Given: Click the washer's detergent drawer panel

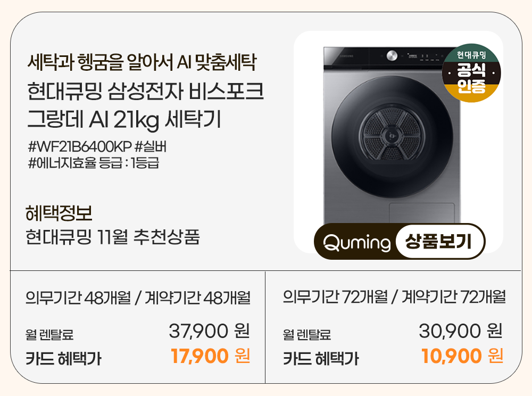Looking at the screenshot, I should coord(422,213).
